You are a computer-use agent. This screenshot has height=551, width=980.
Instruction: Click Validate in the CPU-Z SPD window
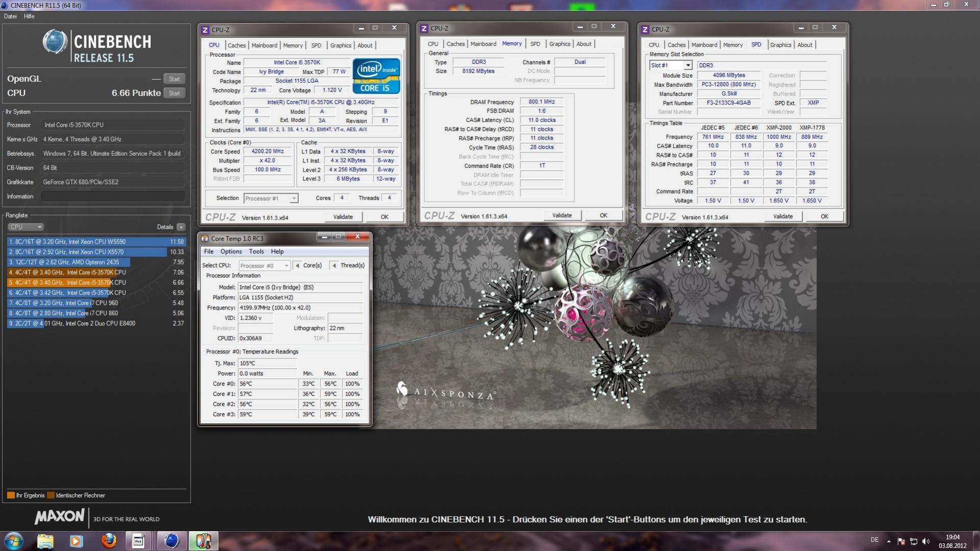[x=783, y=217]
